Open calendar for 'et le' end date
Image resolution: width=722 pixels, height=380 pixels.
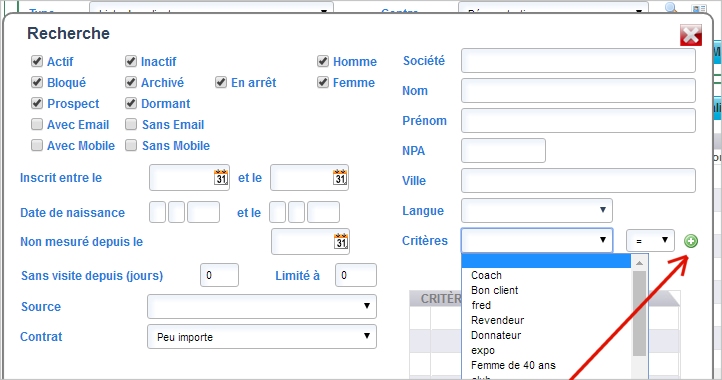[340, 177]
